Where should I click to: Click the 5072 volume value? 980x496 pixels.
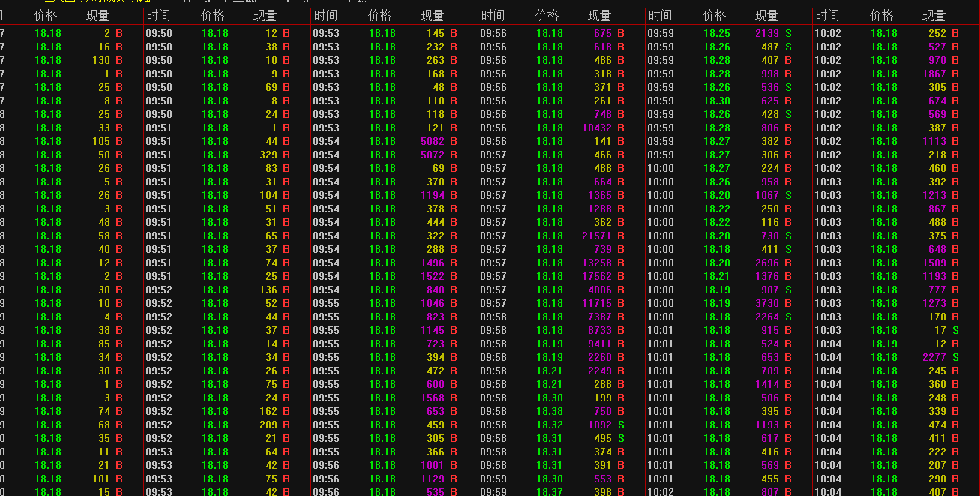coord(433,155)
